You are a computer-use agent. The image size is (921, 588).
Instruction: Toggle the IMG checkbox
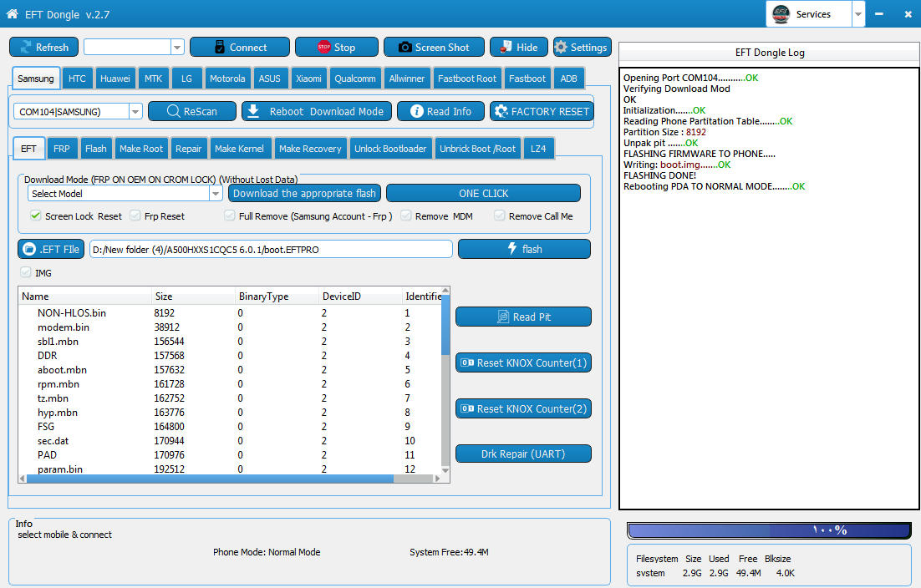coord(25,272)
